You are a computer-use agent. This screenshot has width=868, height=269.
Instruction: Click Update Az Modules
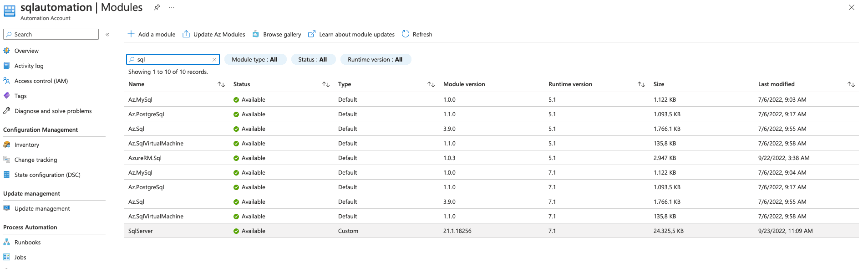214,34
